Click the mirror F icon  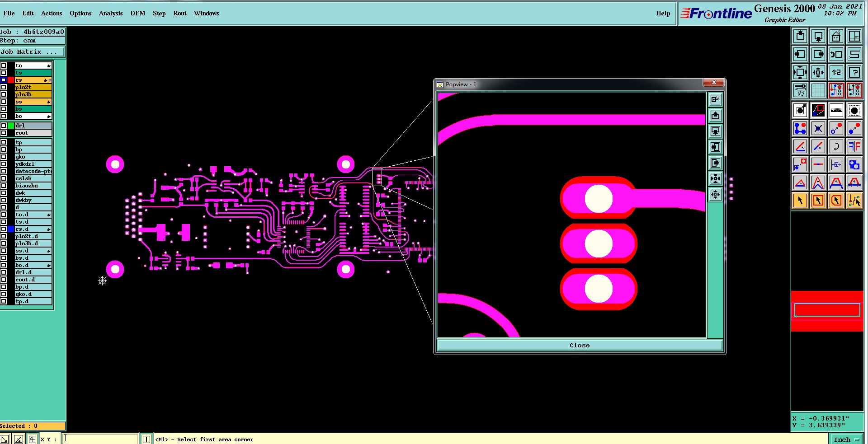click(854, 146)
